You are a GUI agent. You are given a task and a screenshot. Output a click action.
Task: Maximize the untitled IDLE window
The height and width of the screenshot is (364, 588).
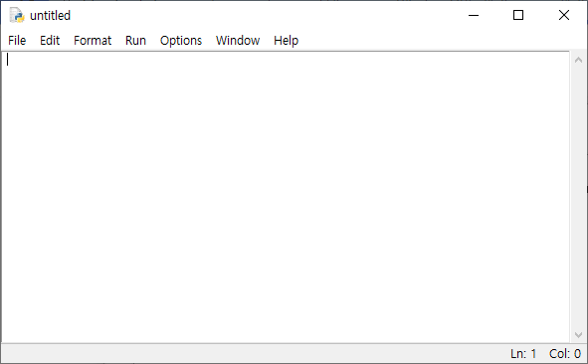point(518,15)
